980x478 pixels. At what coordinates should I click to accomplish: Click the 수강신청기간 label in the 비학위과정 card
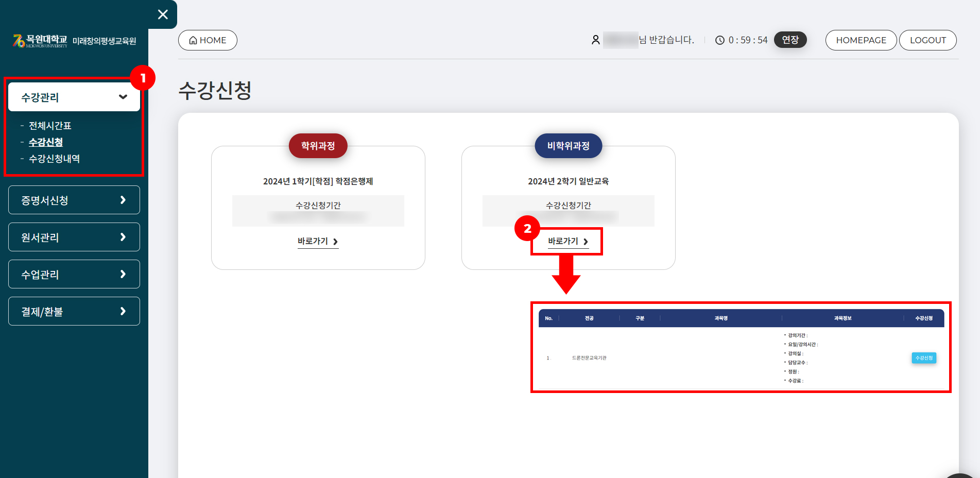pos(568,205)
